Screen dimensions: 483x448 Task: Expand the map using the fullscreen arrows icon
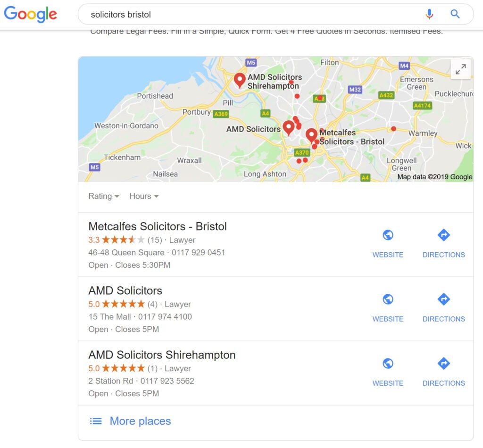461,68
